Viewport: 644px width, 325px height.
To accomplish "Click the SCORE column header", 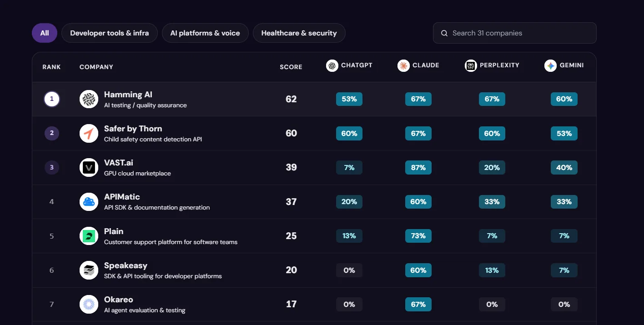I will click(x=291, y=67).
